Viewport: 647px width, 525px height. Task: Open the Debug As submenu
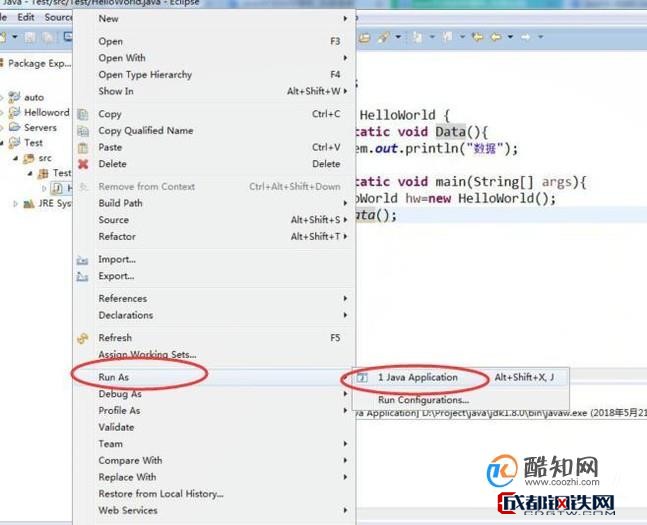coord(215,394)
